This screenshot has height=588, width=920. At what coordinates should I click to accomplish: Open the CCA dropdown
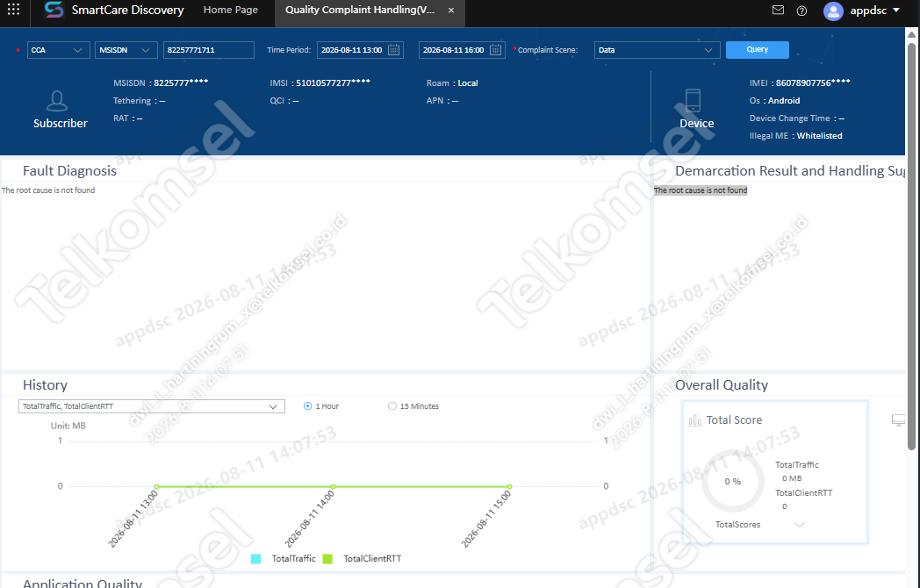coord(59,50)
